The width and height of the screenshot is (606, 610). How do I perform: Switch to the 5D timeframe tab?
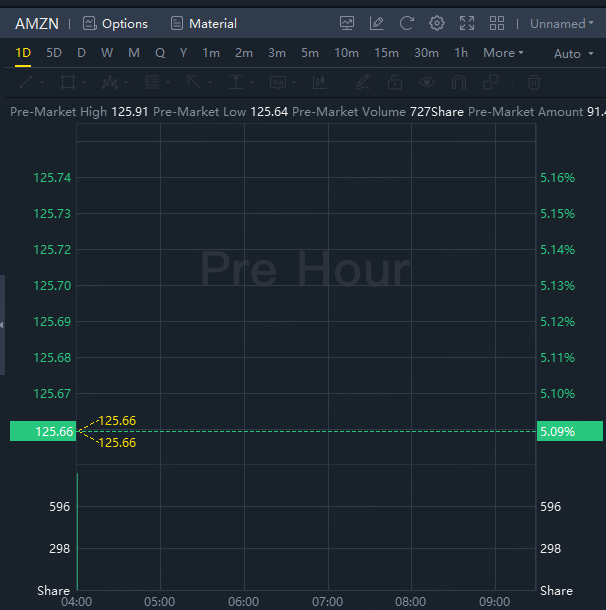coord(54,53)
